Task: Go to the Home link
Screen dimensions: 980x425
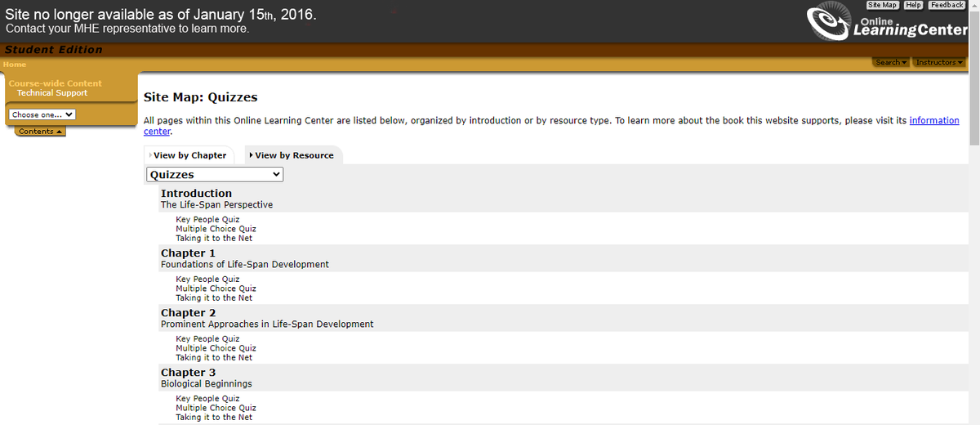Action: (x=15, y=65)
